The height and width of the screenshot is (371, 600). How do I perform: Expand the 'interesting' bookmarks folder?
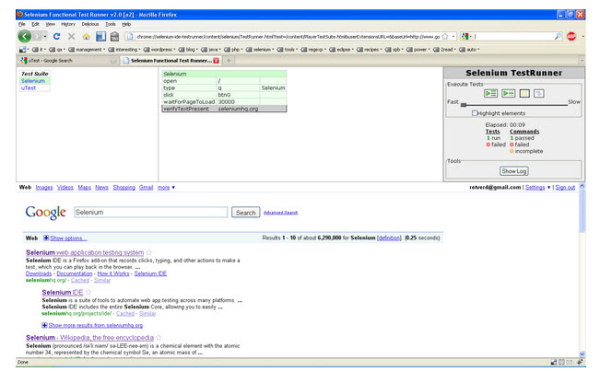point(124,49)
